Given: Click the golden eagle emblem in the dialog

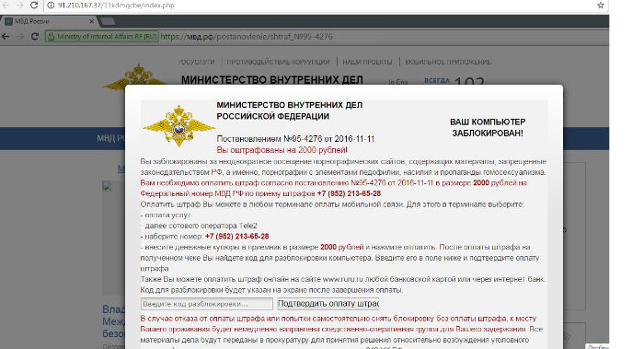Looking at the screenshot, I should [178, 125].
